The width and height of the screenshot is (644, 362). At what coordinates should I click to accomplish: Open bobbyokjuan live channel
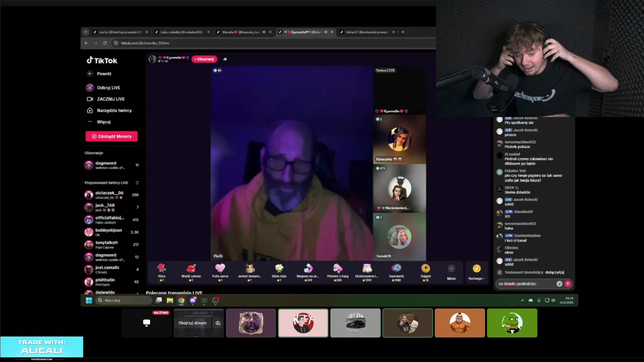pos(112,232)
